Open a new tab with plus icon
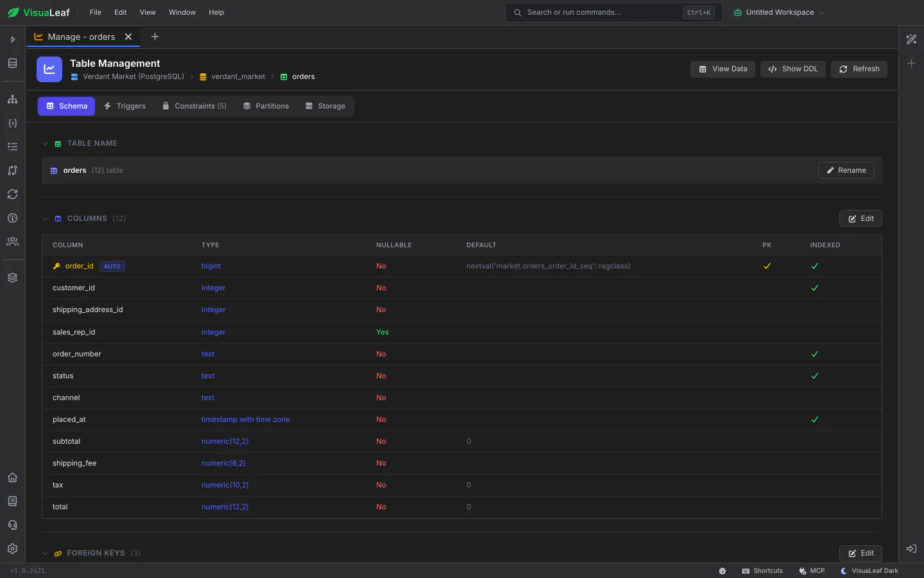 click(x=155, y=37)
